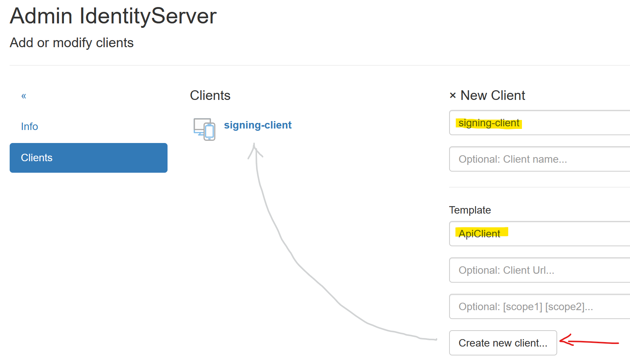This screenshot has width=630, height=364.
Task: Click the signing-client device icon
Action: (x=204, y=129)
